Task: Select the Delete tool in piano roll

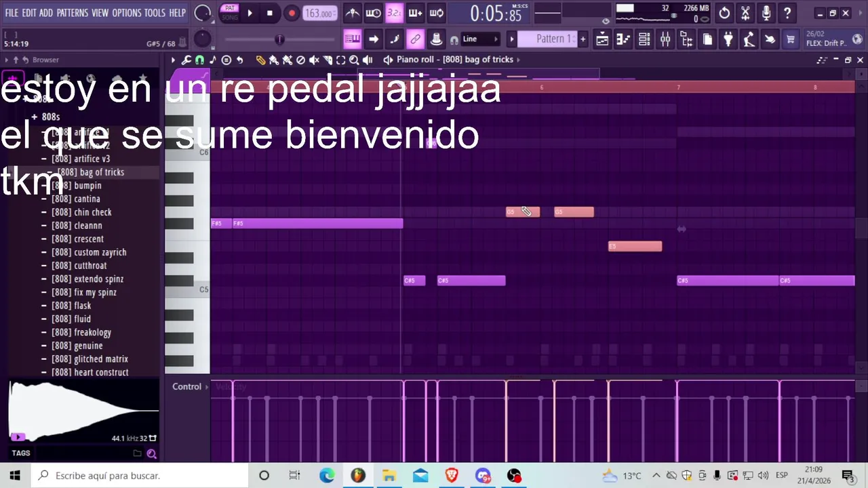Action: click(x=300, y=60)
